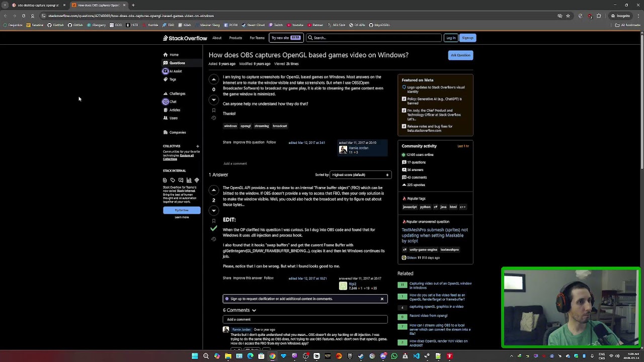
Task: Go to browser home page button
Action: 33,16
